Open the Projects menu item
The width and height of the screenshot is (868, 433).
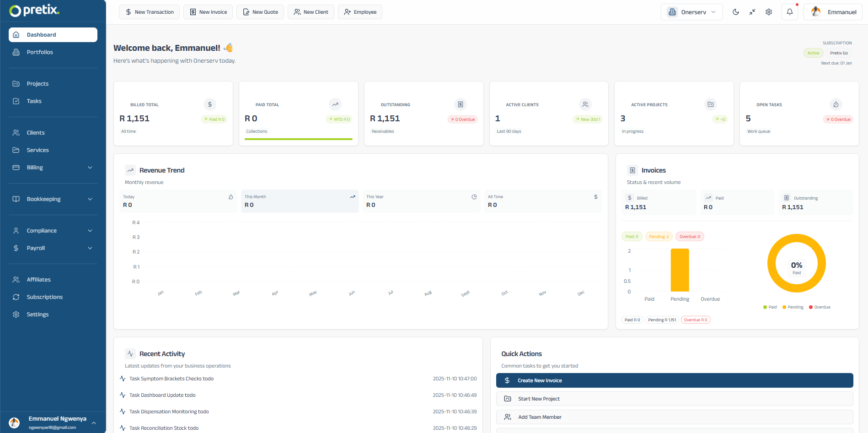38,83
